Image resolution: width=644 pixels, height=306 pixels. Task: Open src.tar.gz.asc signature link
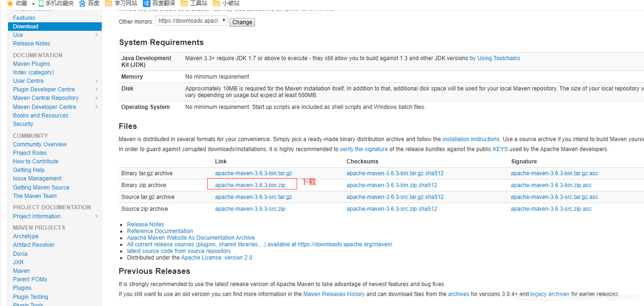coord(555,197)
